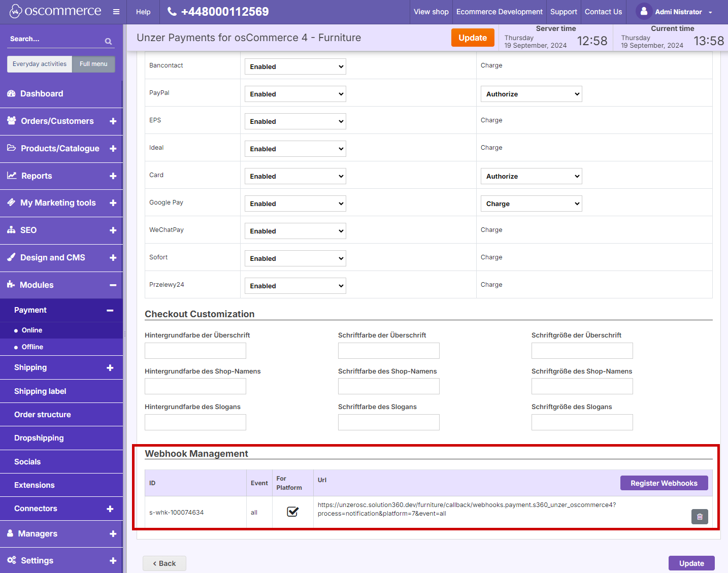Open the PayPal status dropdown

click(295, 94)
